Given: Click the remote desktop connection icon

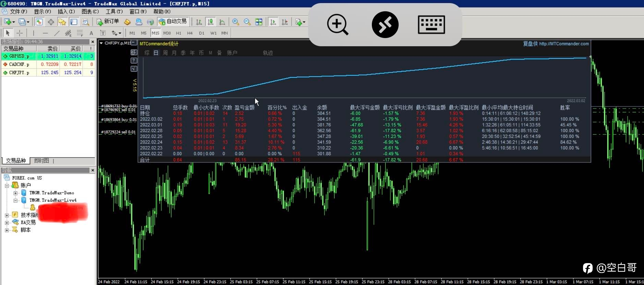Looking at the screenshot, I should click(x=385, y=25).
